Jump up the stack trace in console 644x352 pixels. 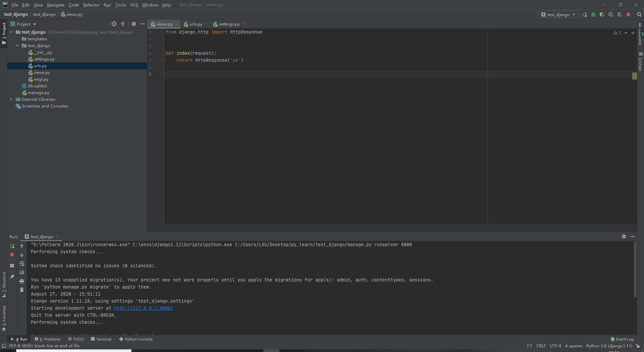pyautogui.click(x=22, y=246)
